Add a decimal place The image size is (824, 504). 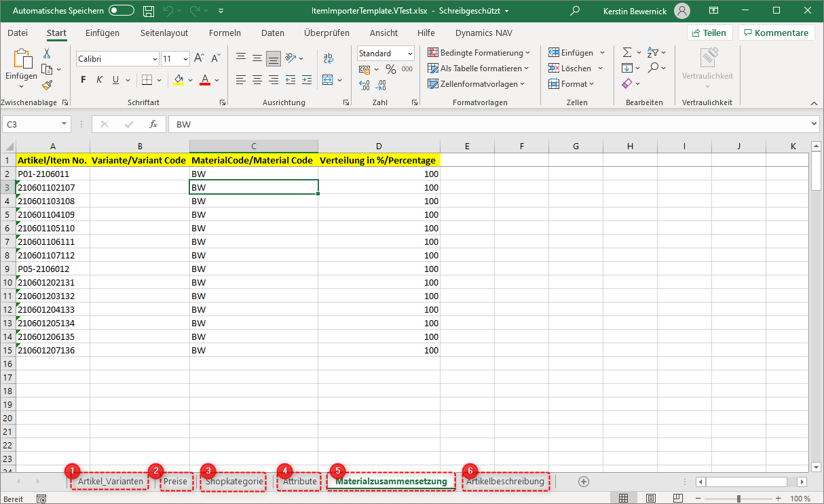pyautogui.click(x=364, y=85)
